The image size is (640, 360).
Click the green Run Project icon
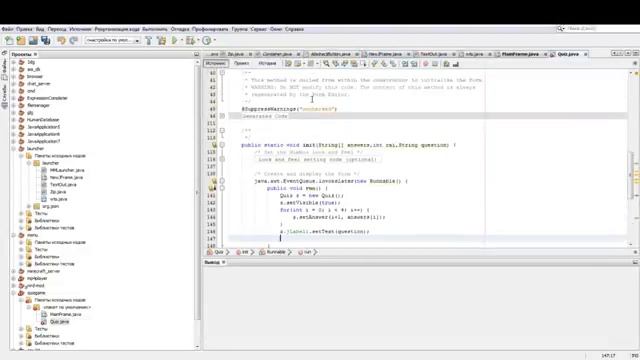click(x=175, y=40)
